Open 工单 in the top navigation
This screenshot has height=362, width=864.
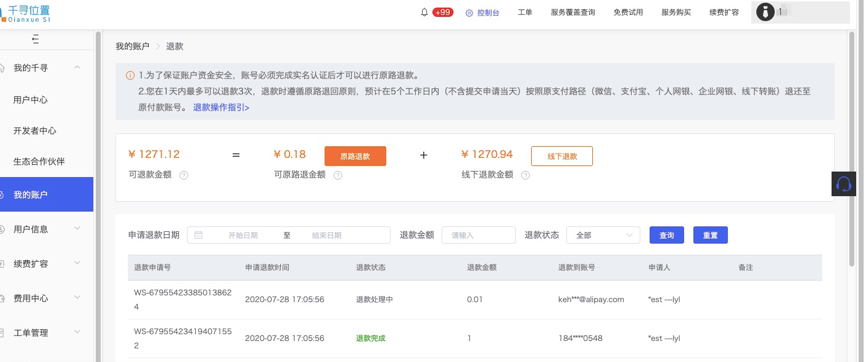[x=525, y=13]
